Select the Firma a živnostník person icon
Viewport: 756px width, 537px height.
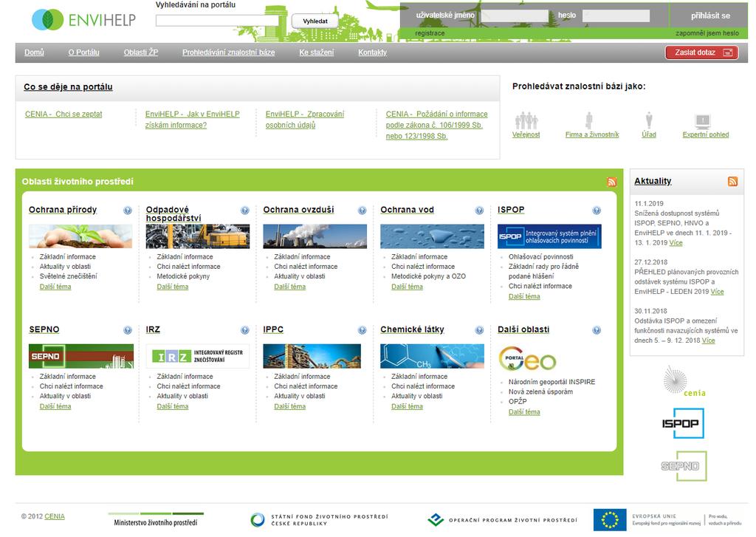click(588, 120)
